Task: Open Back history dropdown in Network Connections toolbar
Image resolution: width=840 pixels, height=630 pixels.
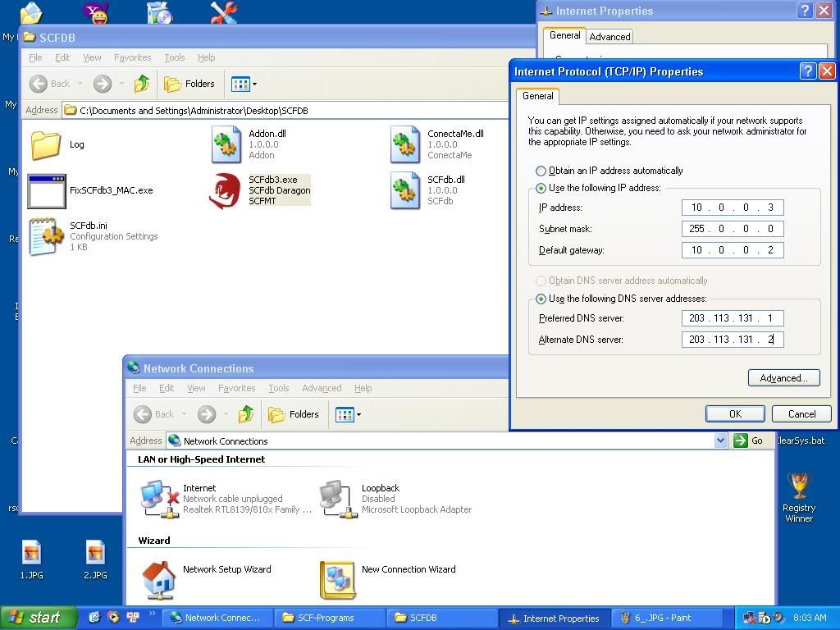Action: 184,414
